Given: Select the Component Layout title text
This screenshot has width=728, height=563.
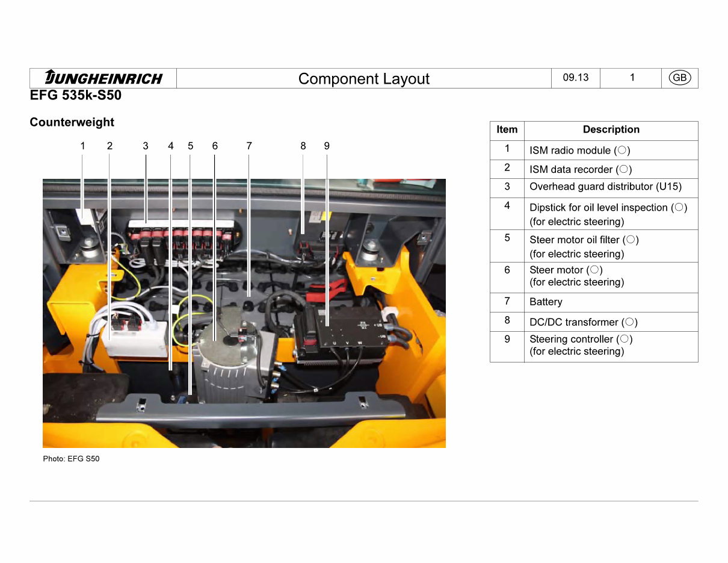Looking at the screenshot, I should click(363, 79).
